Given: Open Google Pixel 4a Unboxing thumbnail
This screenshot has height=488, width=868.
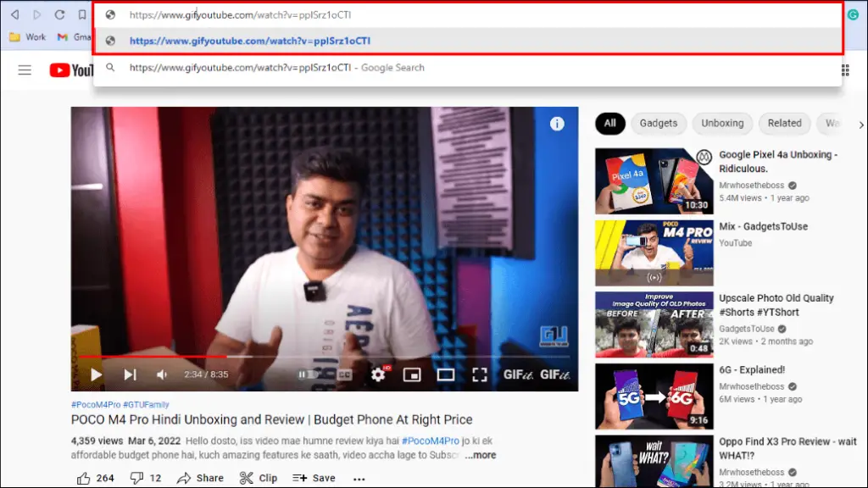Looking at the screenshot, I should 654,181.
